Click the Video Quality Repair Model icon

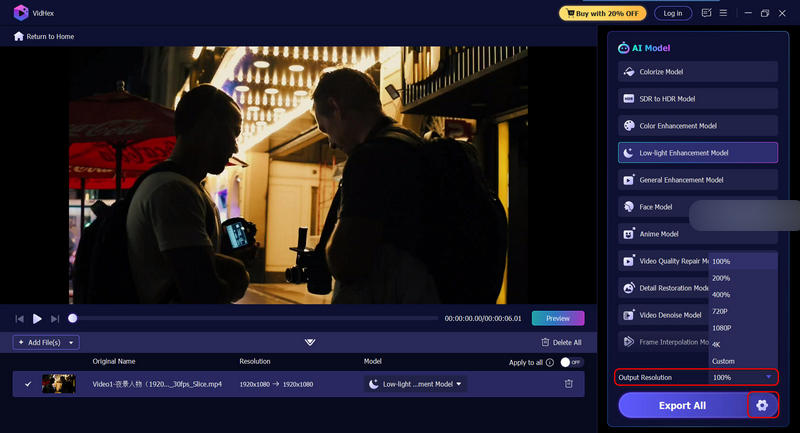(629, 261)
